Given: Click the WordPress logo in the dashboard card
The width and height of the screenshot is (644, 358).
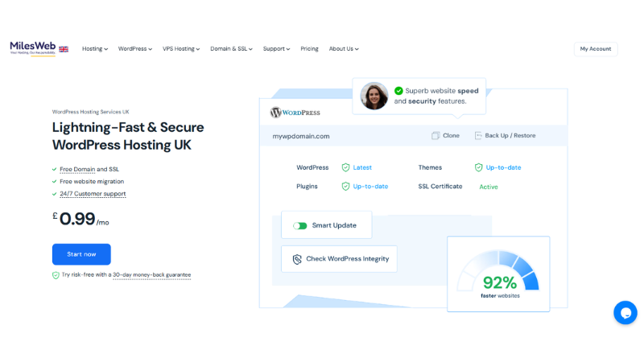Looking at the screenshot, I should point(295,112).
